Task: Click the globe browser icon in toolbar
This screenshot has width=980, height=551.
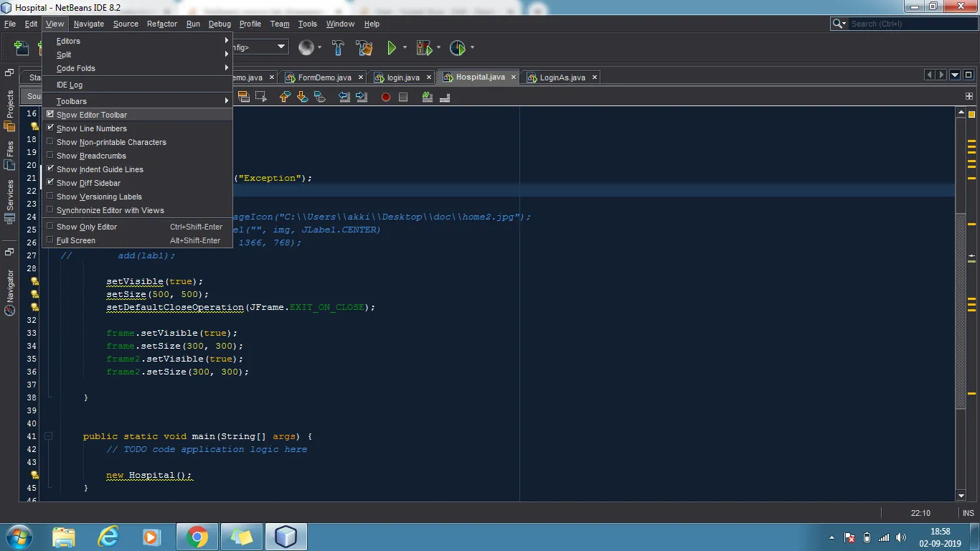Action: pos(306,48)
